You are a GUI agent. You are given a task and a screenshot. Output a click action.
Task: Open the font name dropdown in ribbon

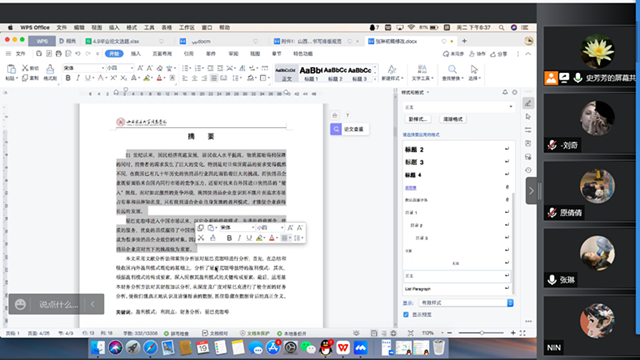pyautogui.click(x=102, y=68)
